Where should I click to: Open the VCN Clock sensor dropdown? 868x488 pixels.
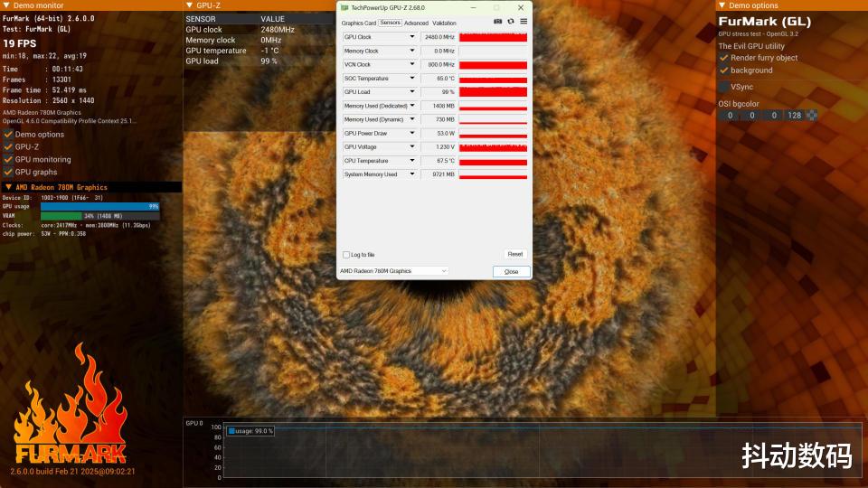click(x=412, y=65)
